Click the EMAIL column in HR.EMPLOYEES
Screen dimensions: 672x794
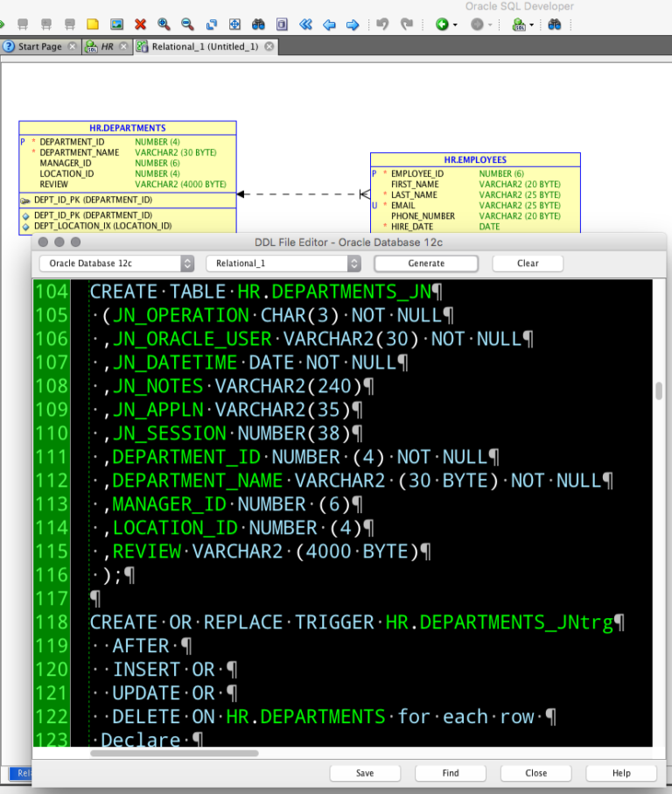(402, 206)
